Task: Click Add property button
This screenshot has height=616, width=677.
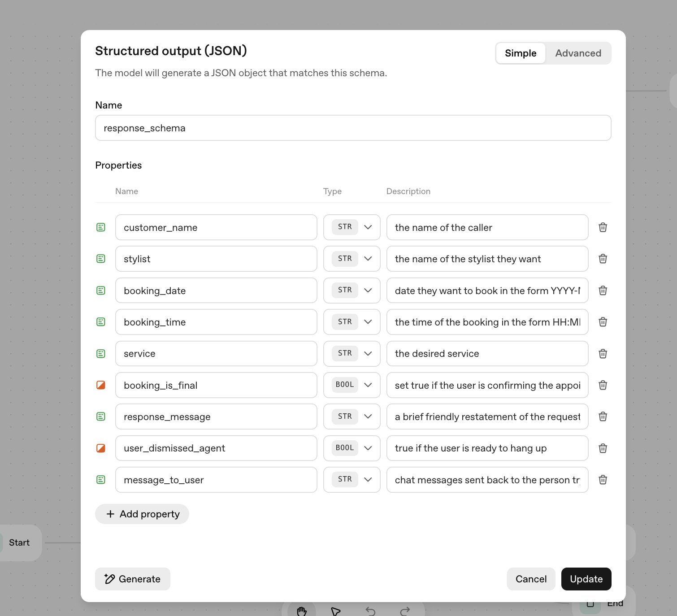Action: [x=142, y=514]
